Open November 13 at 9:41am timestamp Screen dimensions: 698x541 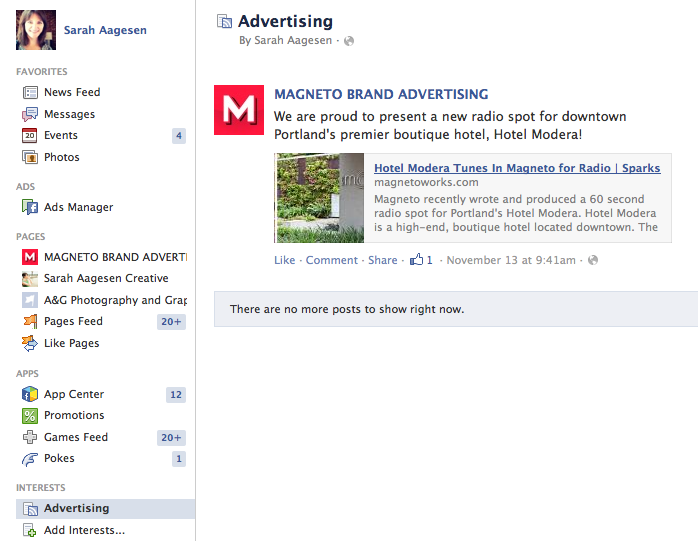coord(511,260)
